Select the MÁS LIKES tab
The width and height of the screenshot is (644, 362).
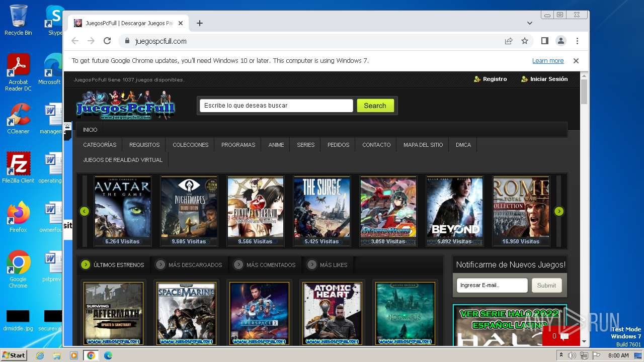(328, 264)
